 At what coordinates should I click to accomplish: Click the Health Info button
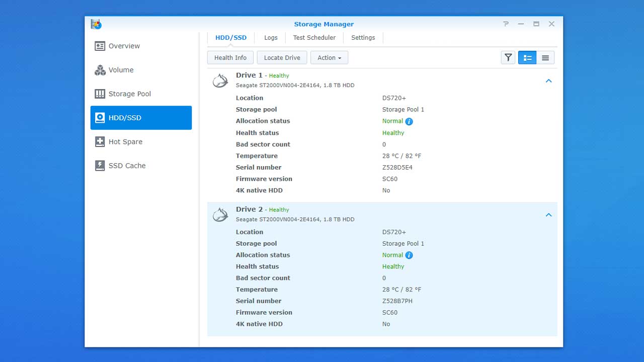(x=230, y=57)
